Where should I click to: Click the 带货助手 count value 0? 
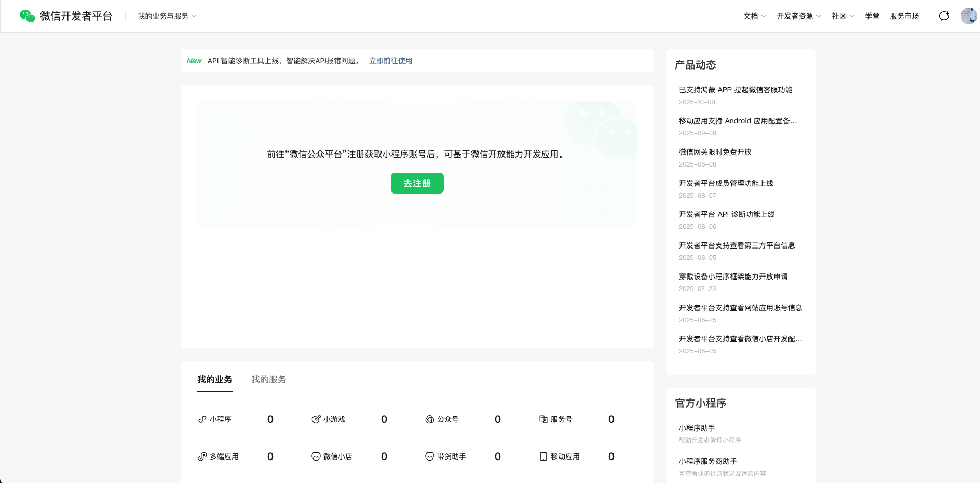pos(498,457)
